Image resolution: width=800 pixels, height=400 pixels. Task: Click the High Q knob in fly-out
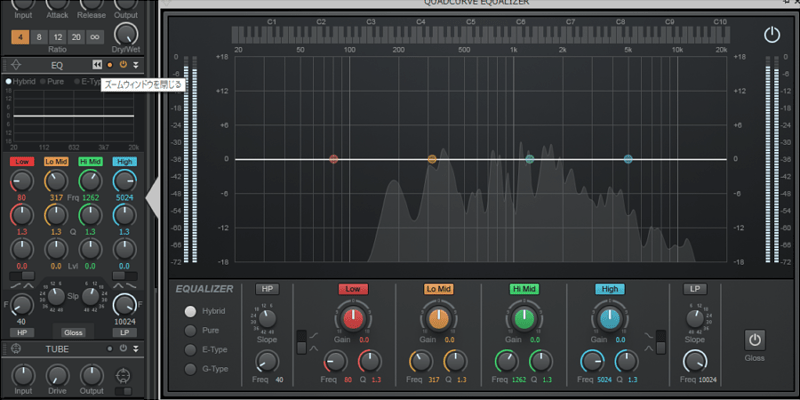(x=627, y=361)
